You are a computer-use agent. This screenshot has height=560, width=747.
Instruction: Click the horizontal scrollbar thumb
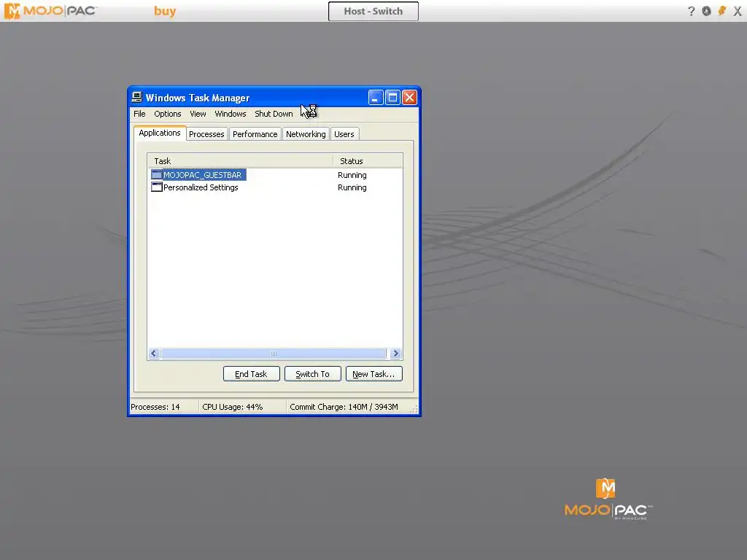tap(274, 354)
